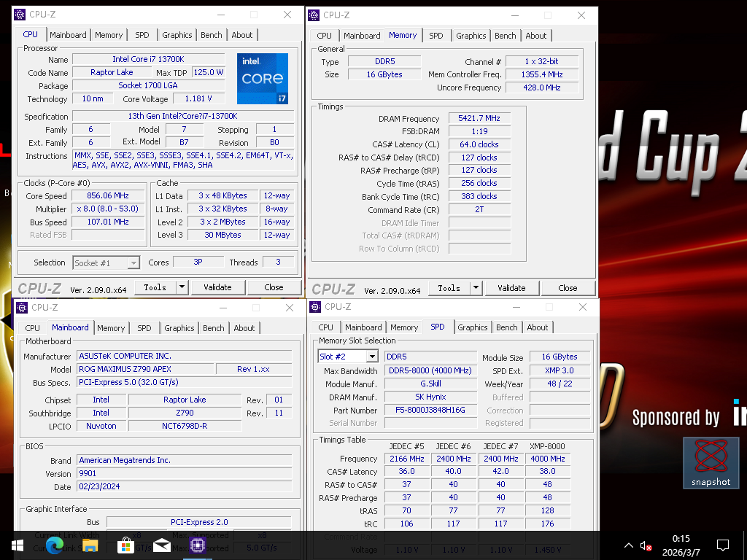
Task: Click Level 3 cache 30 MBytes value
Action: [x=222, y=235]
